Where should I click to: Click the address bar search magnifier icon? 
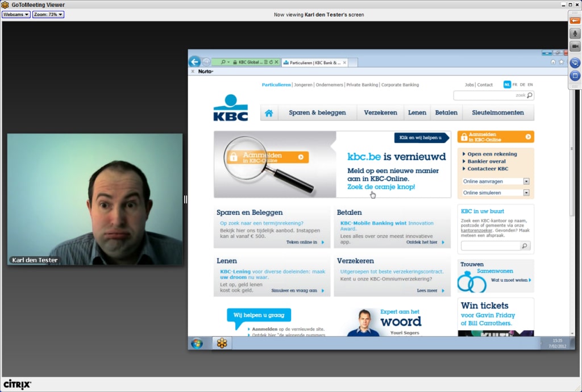coord(223,62)
